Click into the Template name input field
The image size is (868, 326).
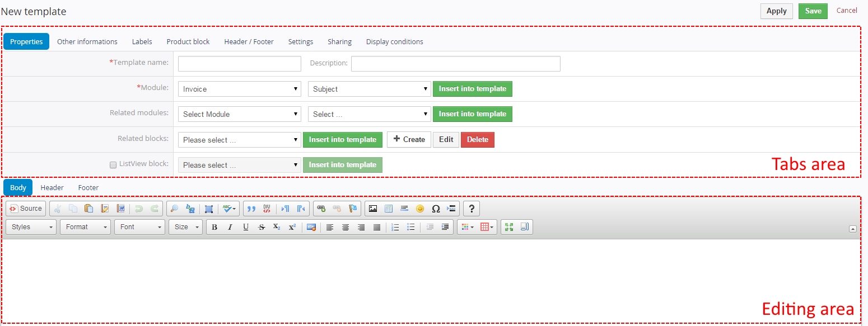pos(240,64)
